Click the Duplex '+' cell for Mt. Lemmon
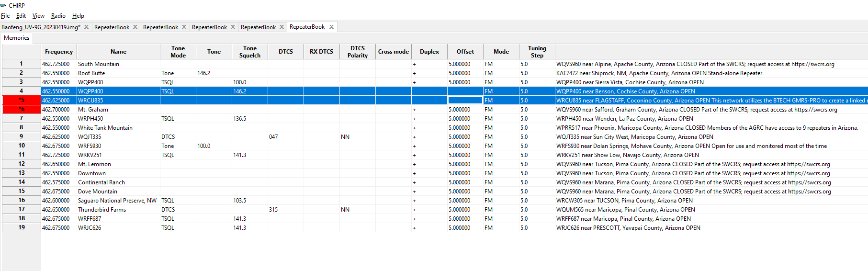This screenshot has width=868, height=271. point(429,164)
